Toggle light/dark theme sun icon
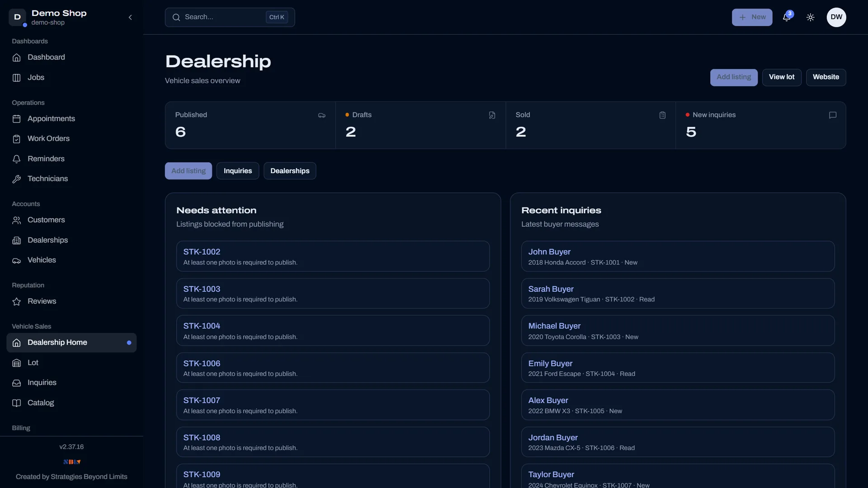 [x=811, y=17]
